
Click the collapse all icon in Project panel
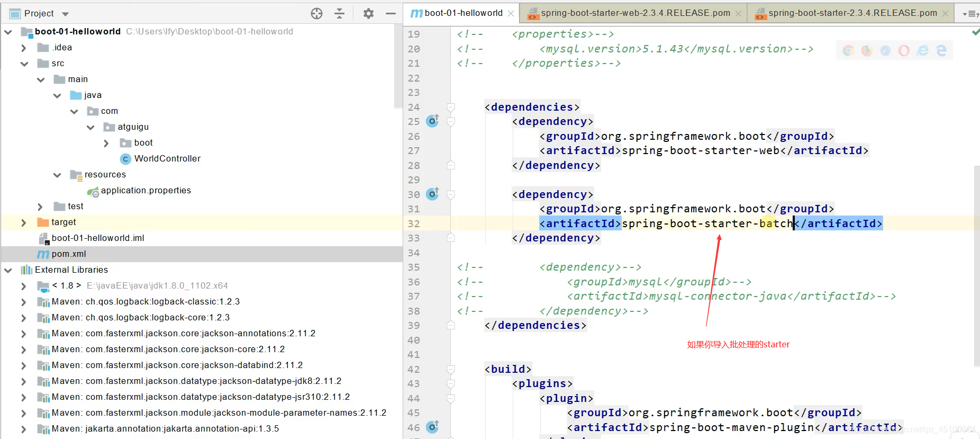[340, 14]
